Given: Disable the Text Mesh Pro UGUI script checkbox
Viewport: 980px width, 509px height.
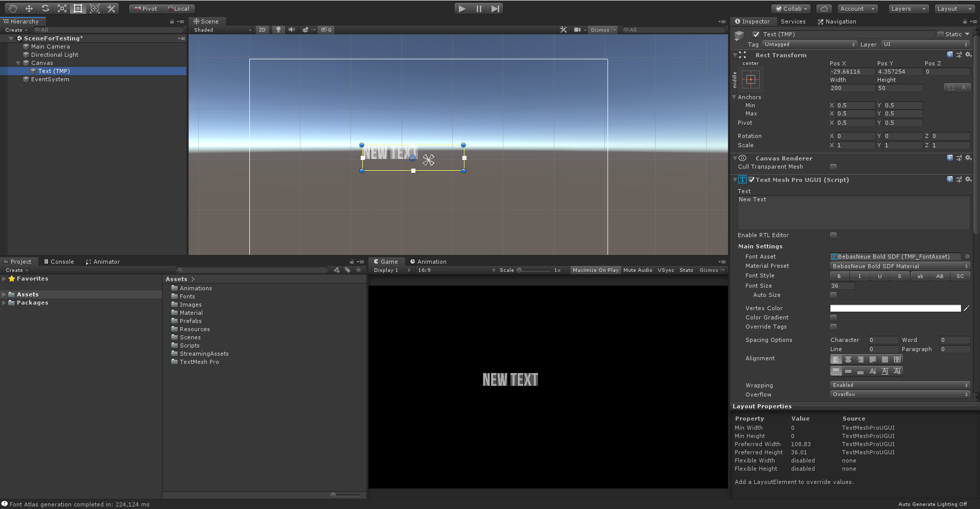Looking at the screenshot, I should pyautogui.click(x=752, y=179).
